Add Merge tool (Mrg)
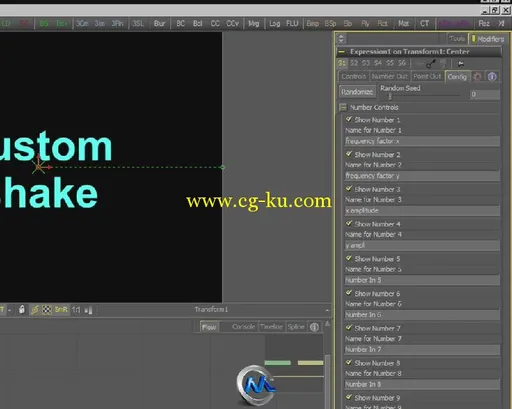The height and width of the screenshot is (409, 512). pyautogui.click(x=254, y=24)
